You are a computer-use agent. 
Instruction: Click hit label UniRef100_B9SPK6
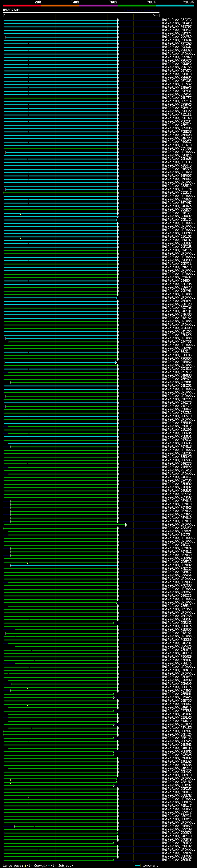(177, 105)
